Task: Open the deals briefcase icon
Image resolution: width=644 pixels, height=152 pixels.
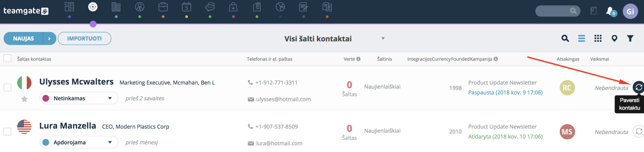Action: pyautogui.click(x=163, y=7)
